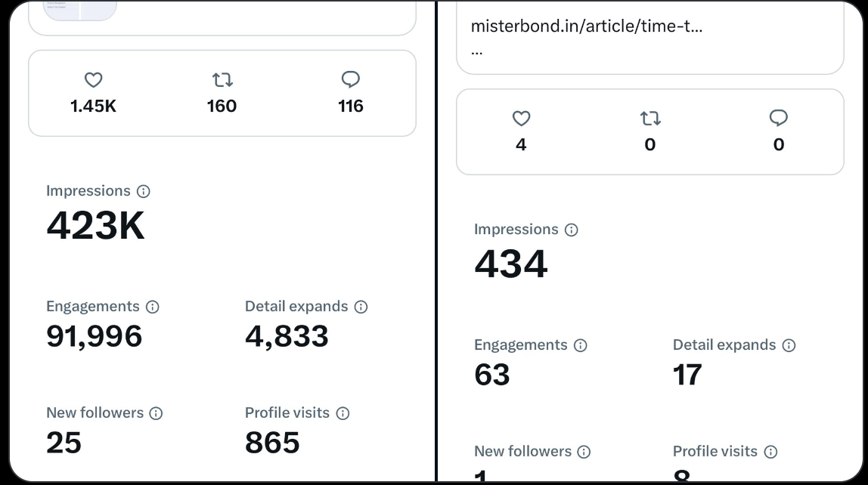Click the reply bubble icon in the right panel
This screenshot has width=868, height=485.
pyautogui.click(x=779, y=119)
